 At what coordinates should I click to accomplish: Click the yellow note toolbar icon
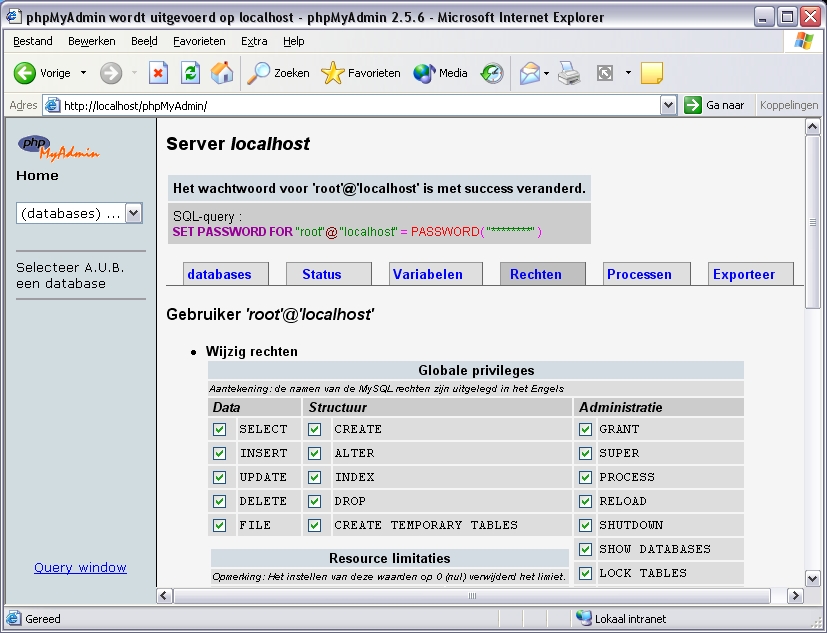point(652,73)
